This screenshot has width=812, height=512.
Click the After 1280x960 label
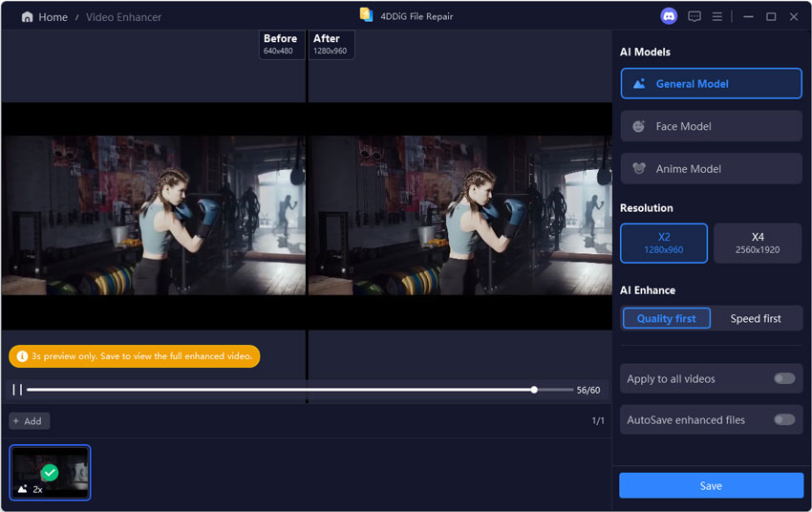click(x=331, y=44)
